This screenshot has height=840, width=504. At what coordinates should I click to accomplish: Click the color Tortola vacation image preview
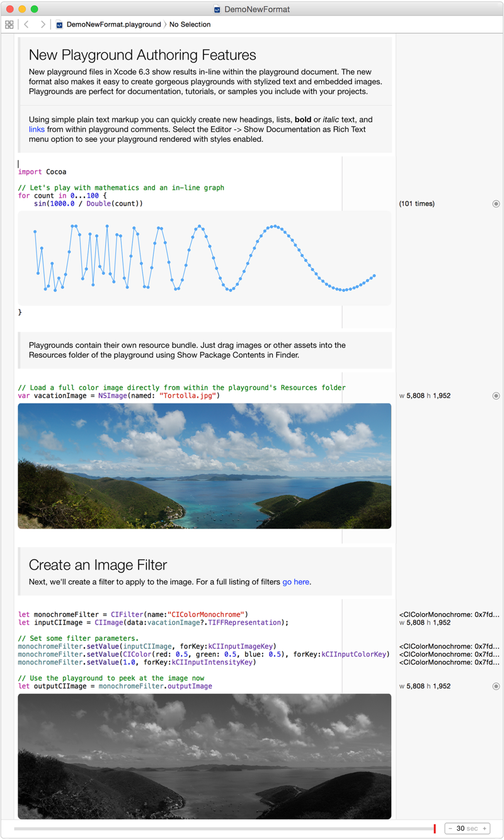[x=205, y=466]
